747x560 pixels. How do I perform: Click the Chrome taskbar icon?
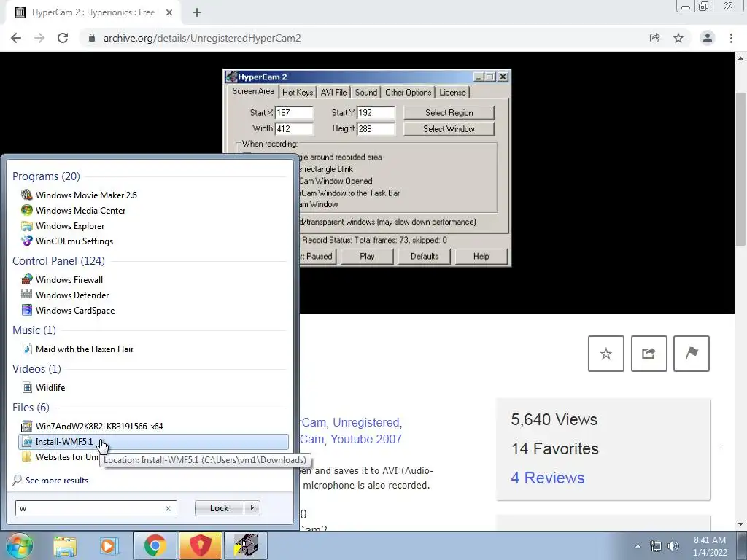coord(155,545)
